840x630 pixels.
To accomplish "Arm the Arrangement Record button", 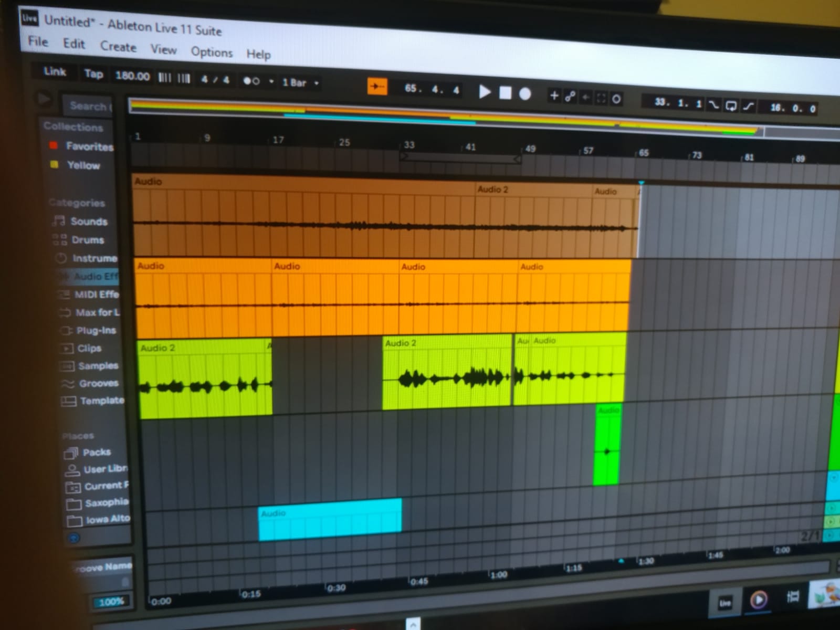I will pos(525,94).
